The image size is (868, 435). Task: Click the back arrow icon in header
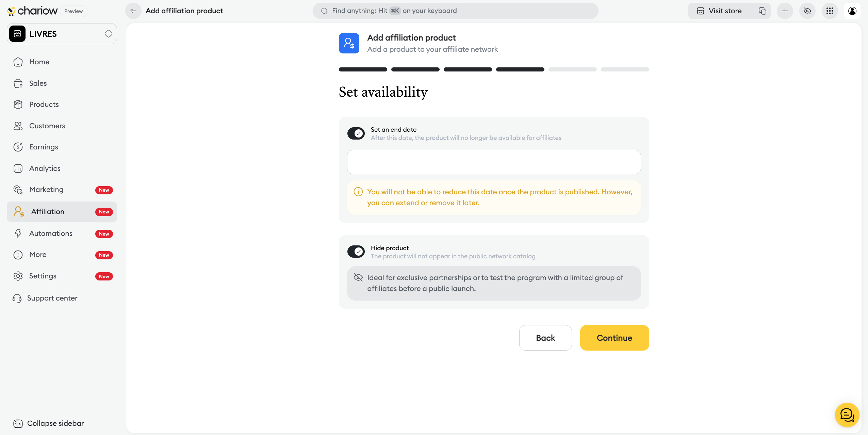[133, 11]
